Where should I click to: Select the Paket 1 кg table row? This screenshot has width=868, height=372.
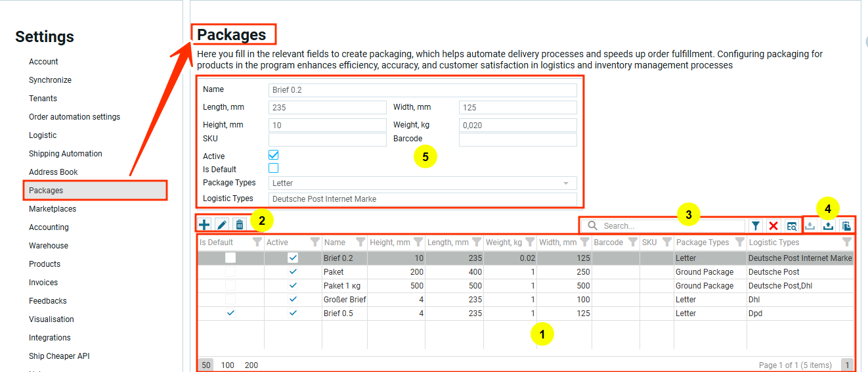pos(343,286)
